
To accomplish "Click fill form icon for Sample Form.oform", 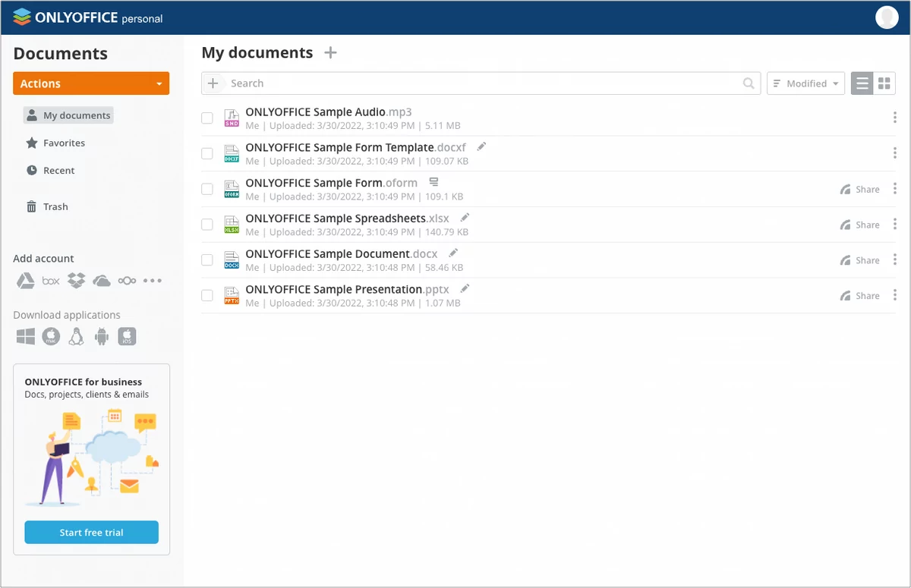I will pos(433,182).
